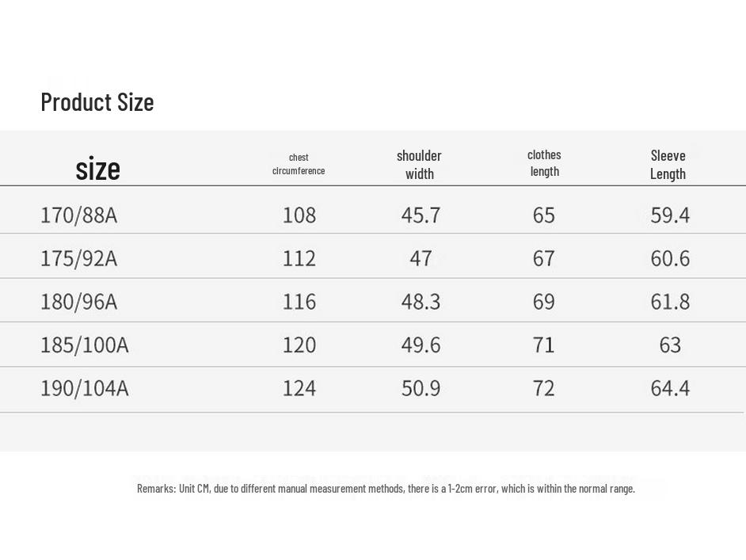Image resolution: width=746 pixels, height=560 pixels.
Task: Click shoulder width value 50.9
Action: [421, 388]
